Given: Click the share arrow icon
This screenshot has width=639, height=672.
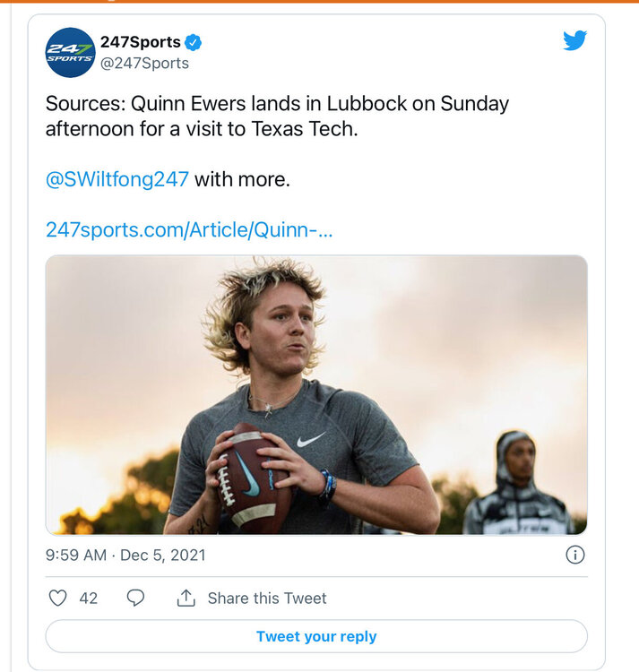Looking at the screenshot, I should [x=186, y=598].
